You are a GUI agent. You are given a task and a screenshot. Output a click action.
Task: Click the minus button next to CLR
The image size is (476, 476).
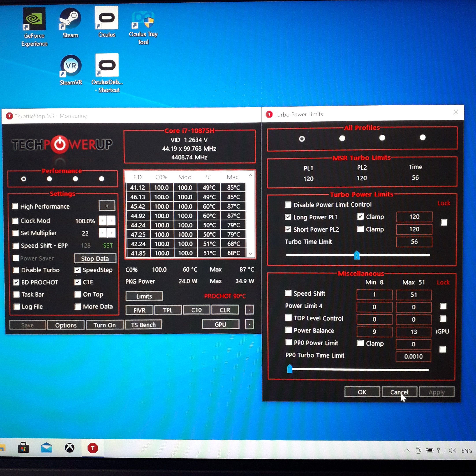(249, 310)
